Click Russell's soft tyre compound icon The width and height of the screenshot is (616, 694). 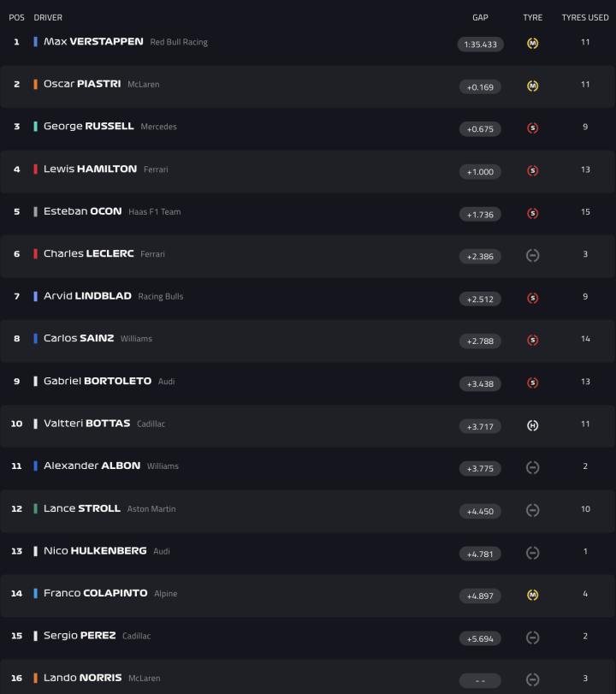[x=532, y=128]
